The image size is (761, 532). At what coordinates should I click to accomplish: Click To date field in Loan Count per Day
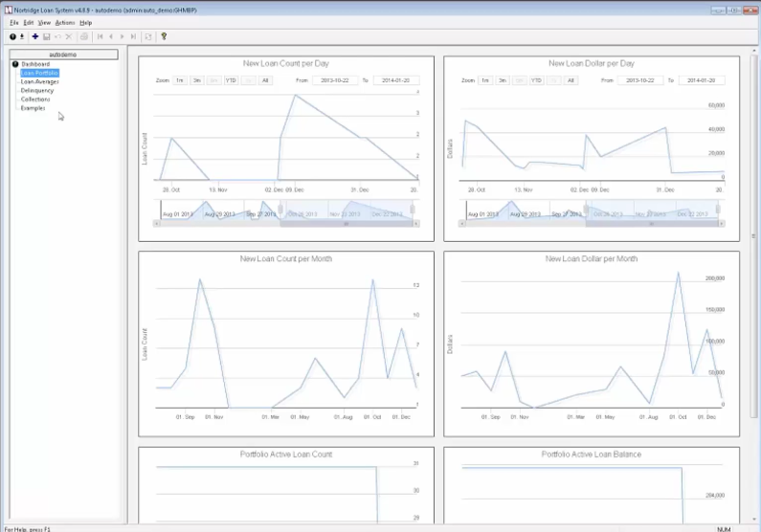396,80
